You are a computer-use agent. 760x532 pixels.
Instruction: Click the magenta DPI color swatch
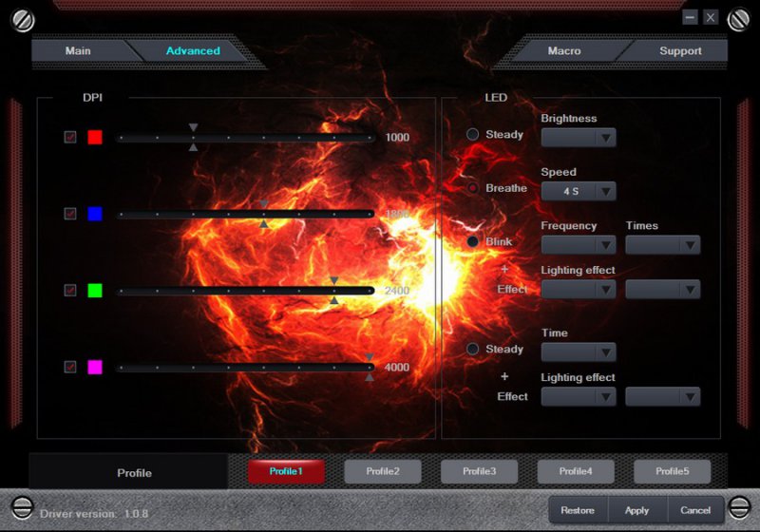95,367
